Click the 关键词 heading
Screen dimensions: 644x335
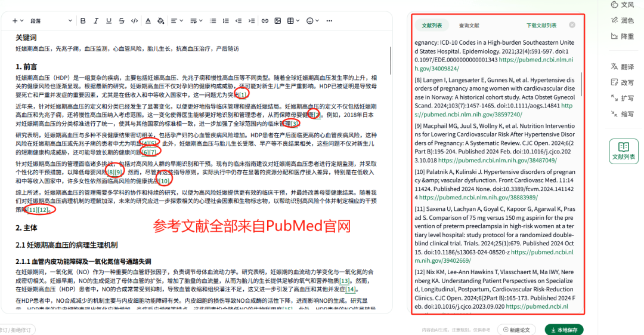coord(26,38)
